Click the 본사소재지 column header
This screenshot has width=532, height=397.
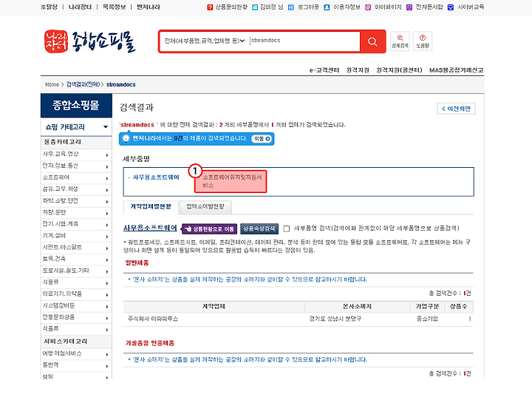[x=357, y=307]
